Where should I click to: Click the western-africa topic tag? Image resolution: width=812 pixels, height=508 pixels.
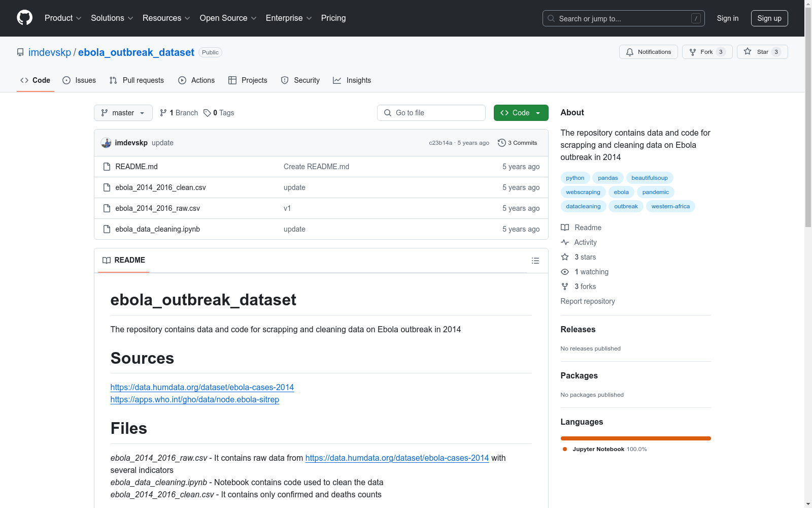670,206
